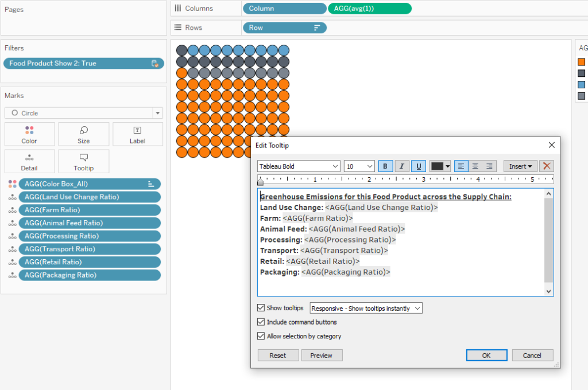The image size is (588, 390).
Task: Open the Tooltip marks card
Action: tap(84, 162)
